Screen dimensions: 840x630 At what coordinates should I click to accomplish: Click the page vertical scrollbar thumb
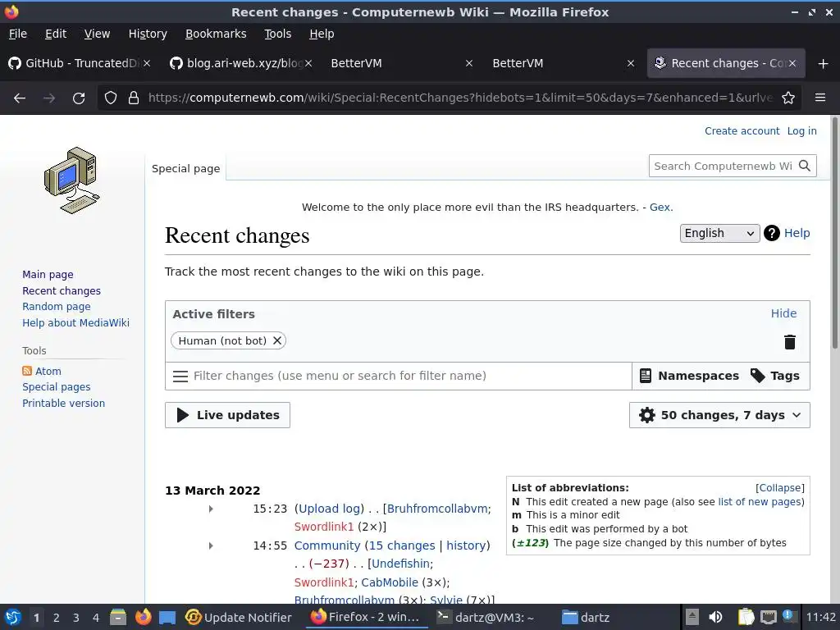tap(834, 233)
